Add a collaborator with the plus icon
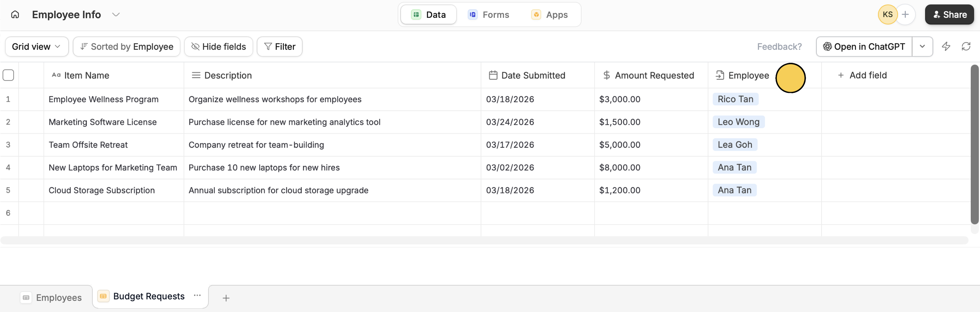The image size is (980, 312). pos(905,14)
